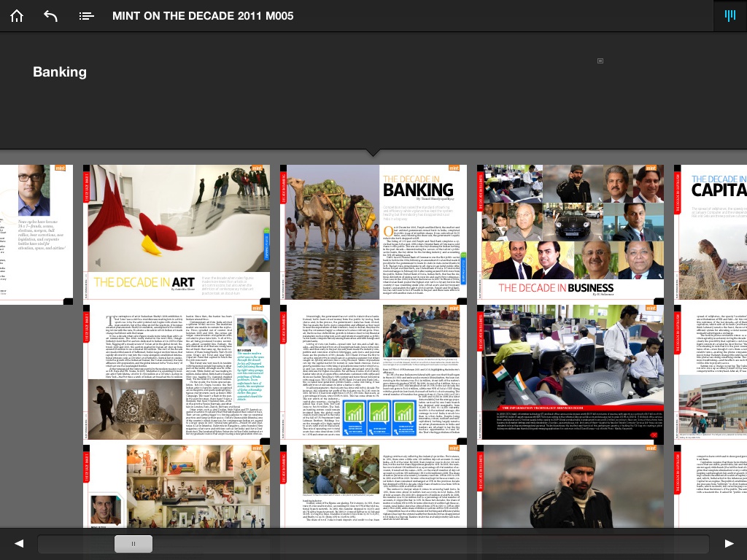
Task: Open The Decade in Banking cover page
Action: [x=373, y=232]
